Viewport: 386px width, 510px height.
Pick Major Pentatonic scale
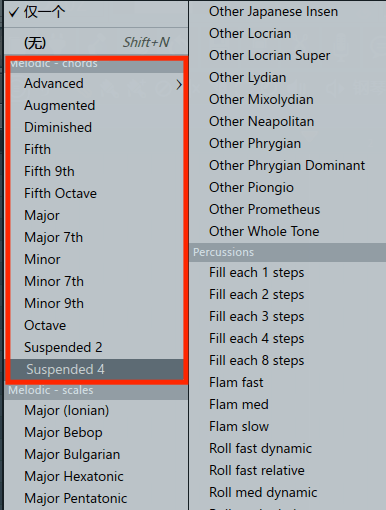[96, 499]
